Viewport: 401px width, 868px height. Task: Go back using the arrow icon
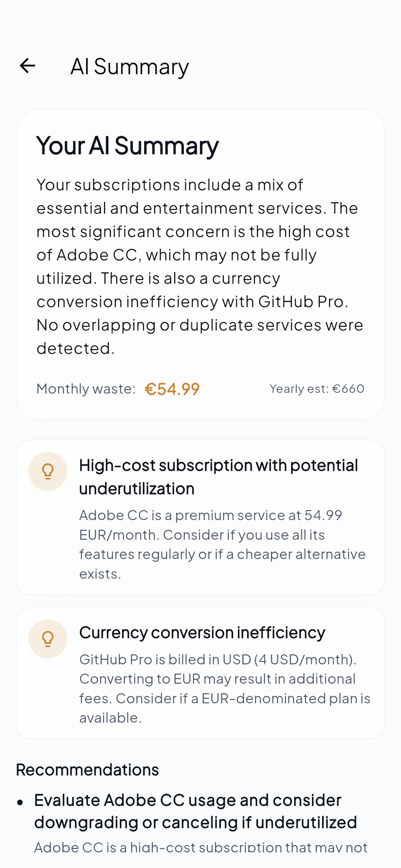click(27, 66)
